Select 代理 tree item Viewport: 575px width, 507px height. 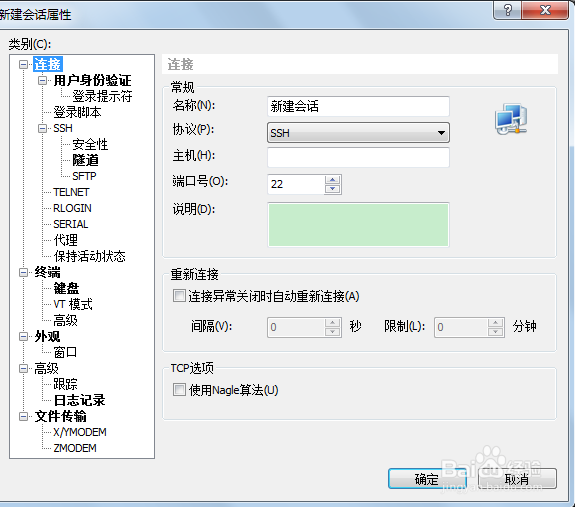point(66,240)
